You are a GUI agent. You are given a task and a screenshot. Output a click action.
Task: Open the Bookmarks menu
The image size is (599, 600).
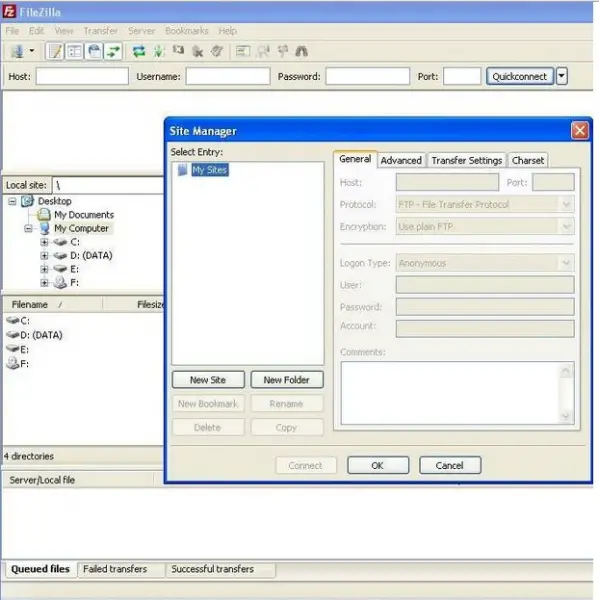coord(186,31)
